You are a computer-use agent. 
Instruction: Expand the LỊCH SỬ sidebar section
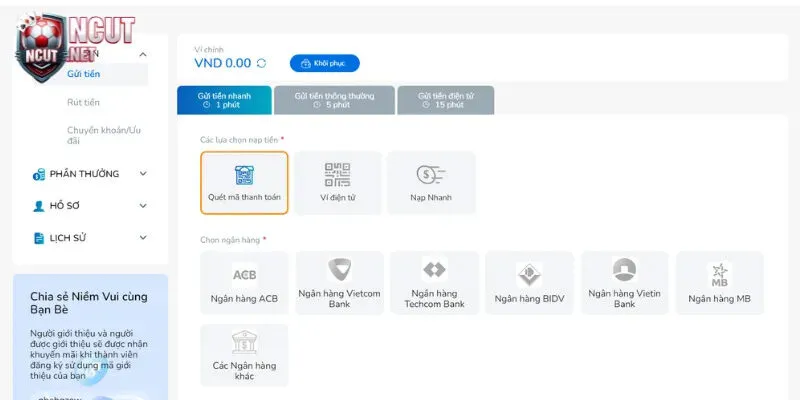coord(143,237)
